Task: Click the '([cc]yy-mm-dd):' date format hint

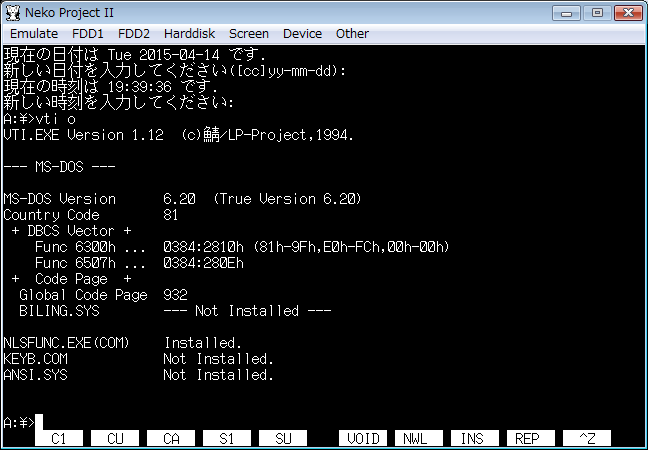Action: click(x=288, y=71)
